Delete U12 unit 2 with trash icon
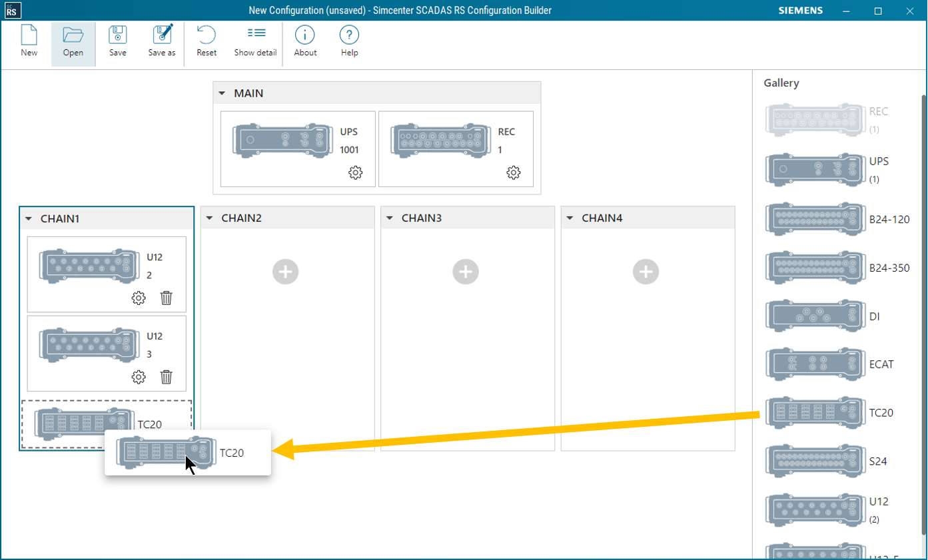Viewport: 928px width, 560px height. 167,298
